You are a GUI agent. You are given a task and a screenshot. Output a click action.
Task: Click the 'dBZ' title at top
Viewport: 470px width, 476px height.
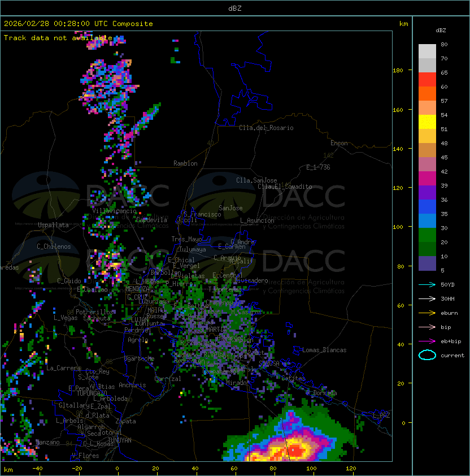coord(235,8)
